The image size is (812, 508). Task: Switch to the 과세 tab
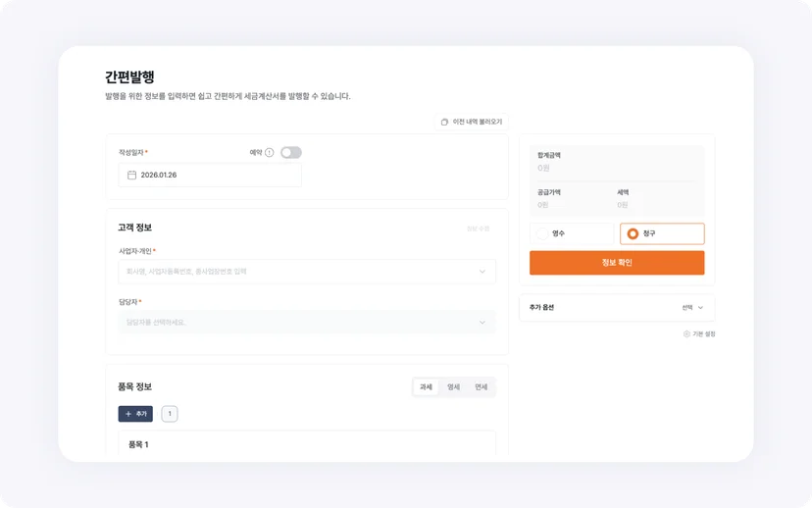click(426, 386)
